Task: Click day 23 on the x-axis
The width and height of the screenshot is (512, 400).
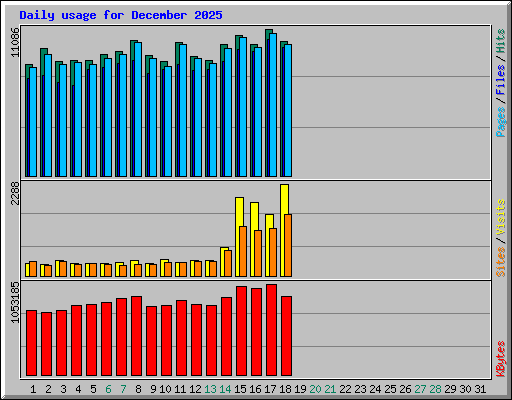Action: pos(361,389)
